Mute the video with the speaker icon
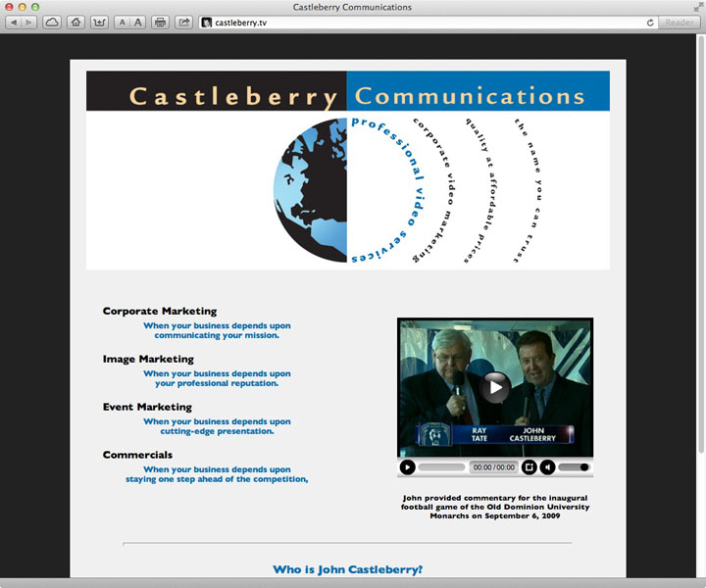This screenshot has width=706, height=588. (547, 467)
